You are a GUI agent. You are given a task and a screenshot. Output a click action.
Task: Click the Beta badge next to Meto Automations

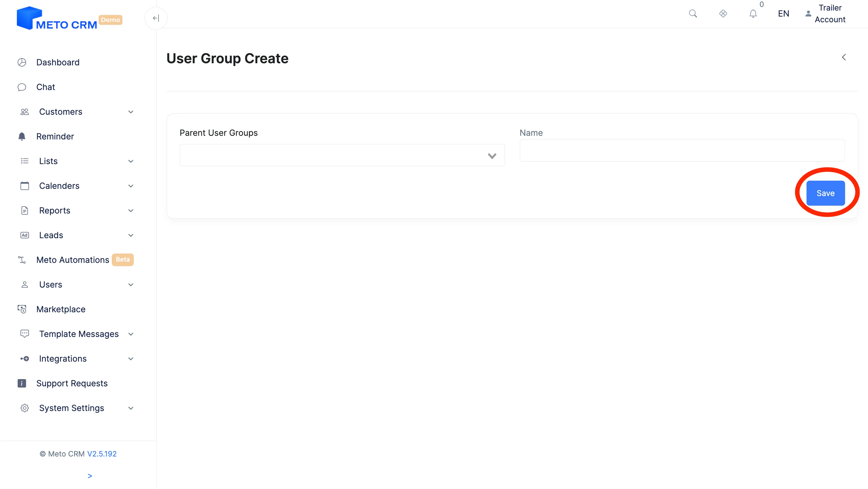[123, 260]
